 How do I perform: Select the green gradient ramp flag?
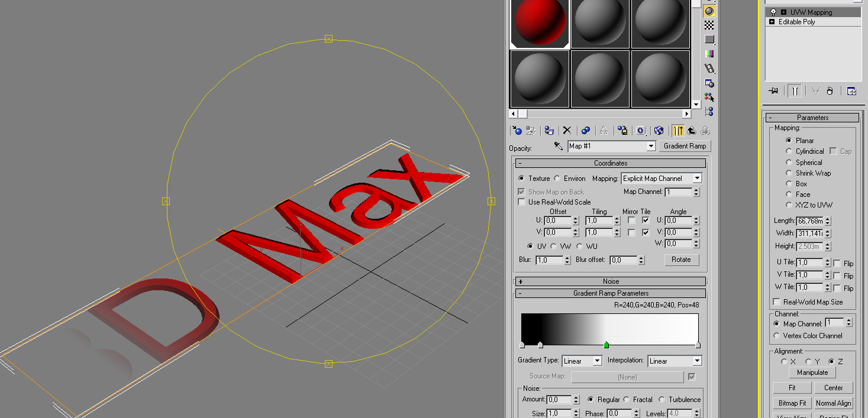tap(606, 344)
